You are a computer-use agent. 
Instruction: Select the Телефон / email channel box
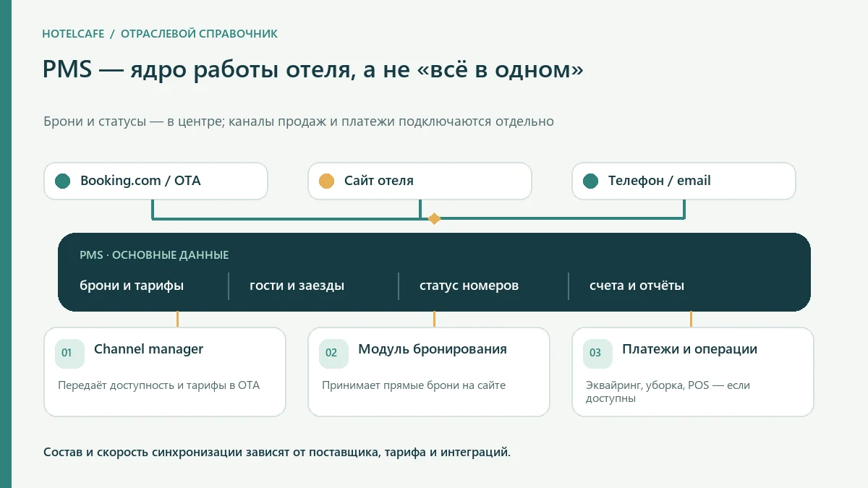point(684,181)
